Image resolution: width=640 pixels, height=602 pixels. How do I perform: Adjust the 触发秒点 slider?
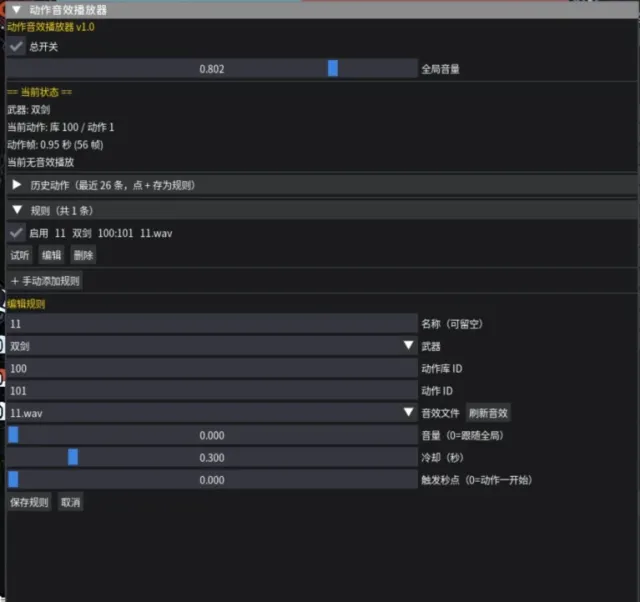[212, 480]
